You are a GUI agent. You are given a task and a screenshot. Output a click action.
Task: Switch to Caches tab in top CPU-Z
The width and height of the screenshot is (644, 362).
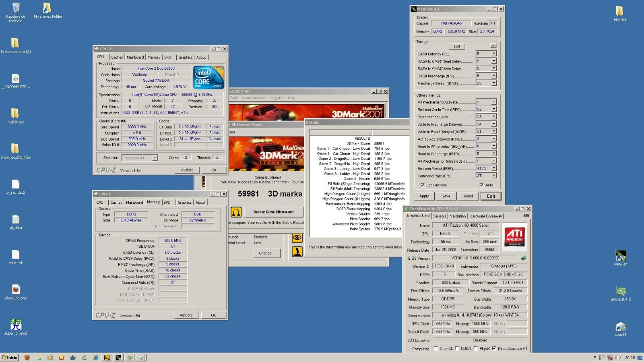click(x=117, y=57)
